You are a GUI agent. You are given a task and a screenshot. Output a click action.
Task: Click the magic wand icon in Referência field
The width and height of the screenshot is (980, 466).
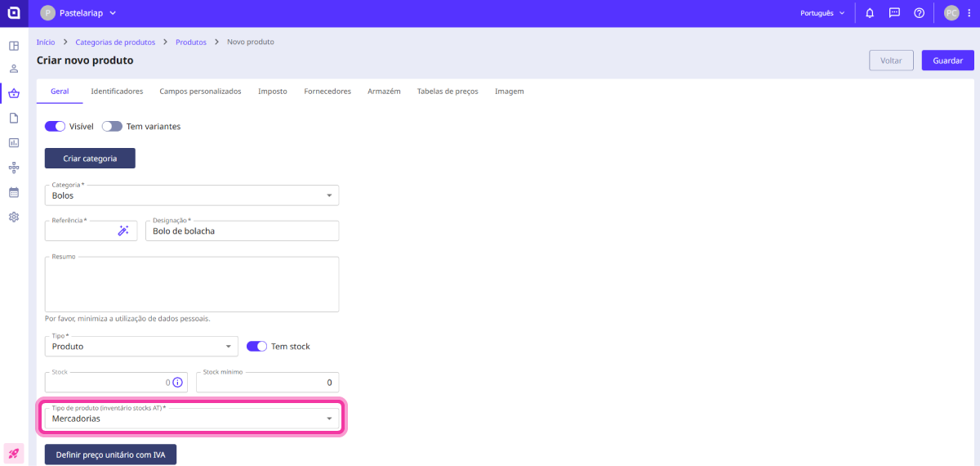click(x=123, y=231)
